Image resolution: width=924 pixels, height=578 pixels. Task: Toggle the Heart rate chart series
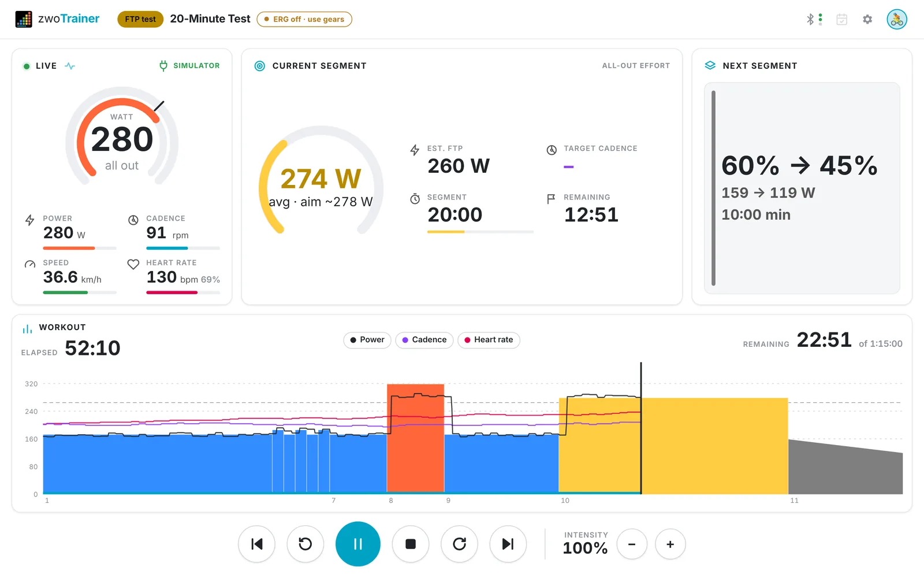pyautogui.click(x=489, y=340)
